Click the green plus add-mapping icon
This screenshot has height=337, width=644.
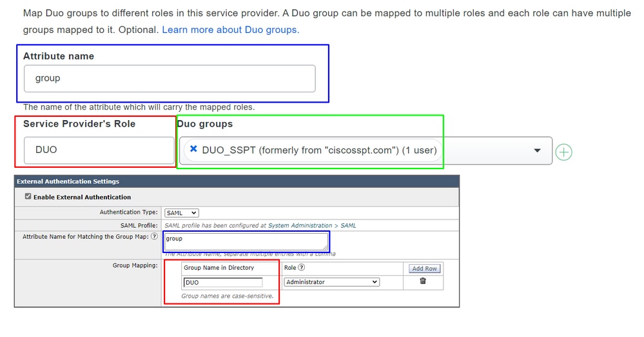[563, 152]
